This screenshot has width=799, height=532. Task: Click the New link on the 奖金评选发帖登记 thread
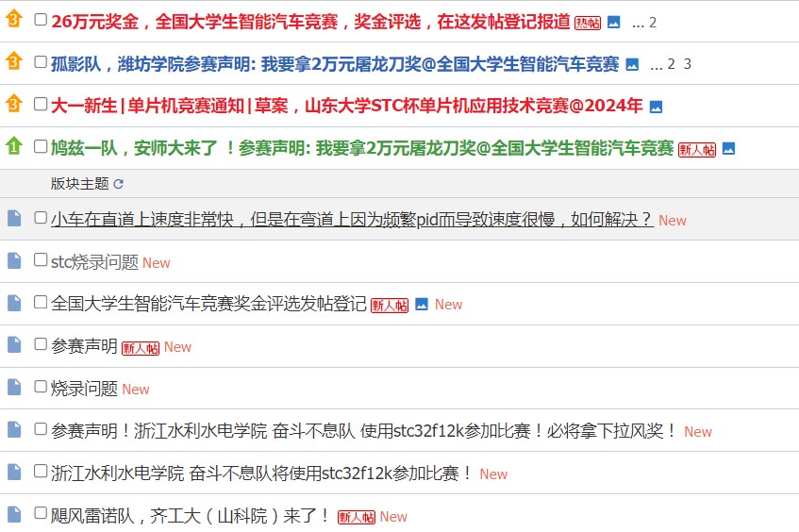tap(448, 305)
